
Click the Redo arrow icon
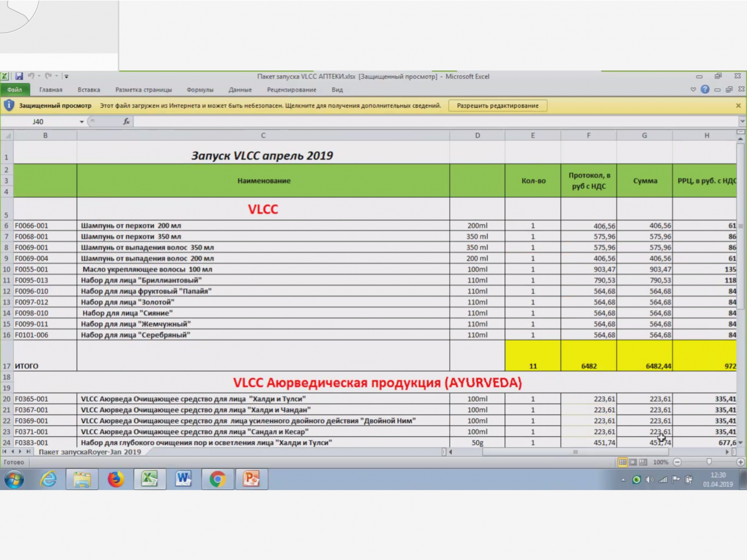click(48, 76)
